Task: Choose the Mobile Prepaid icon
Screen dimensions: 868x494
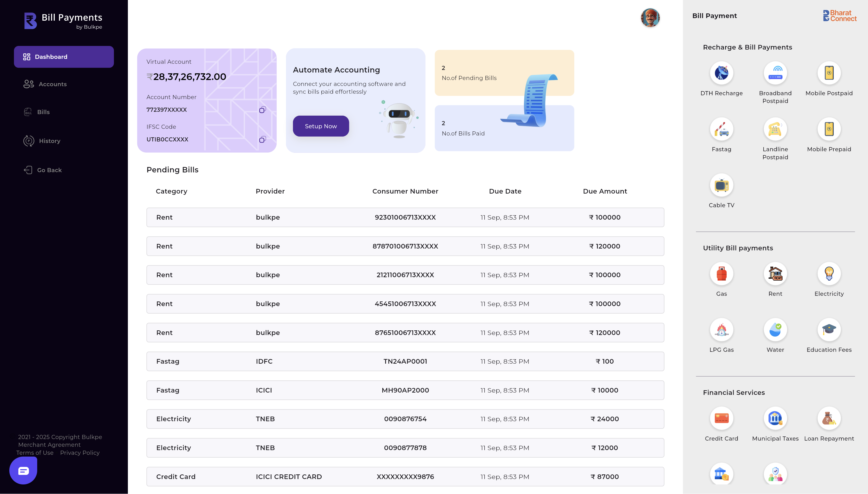Action: [x=829, y=129]
